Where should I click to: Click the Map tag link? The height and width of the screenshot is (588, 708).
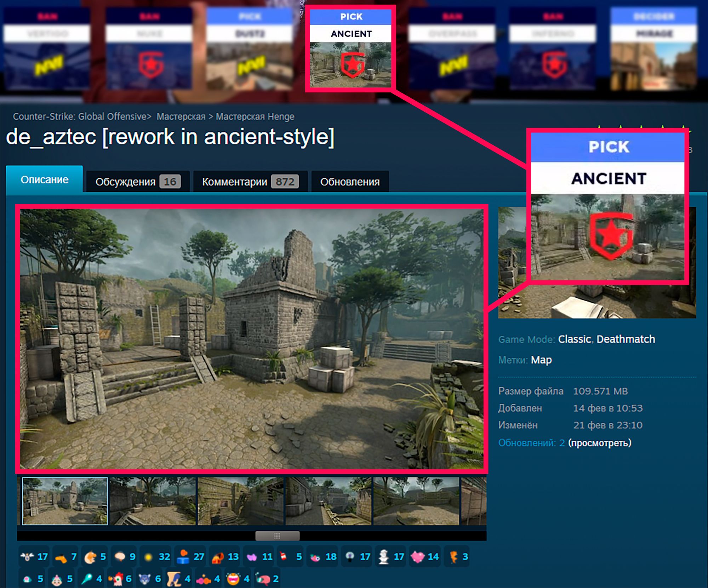click(541, 360)
